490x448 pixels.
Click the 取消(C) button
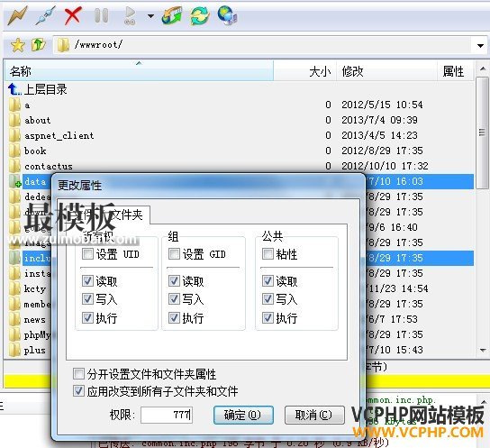click(314, 415)
